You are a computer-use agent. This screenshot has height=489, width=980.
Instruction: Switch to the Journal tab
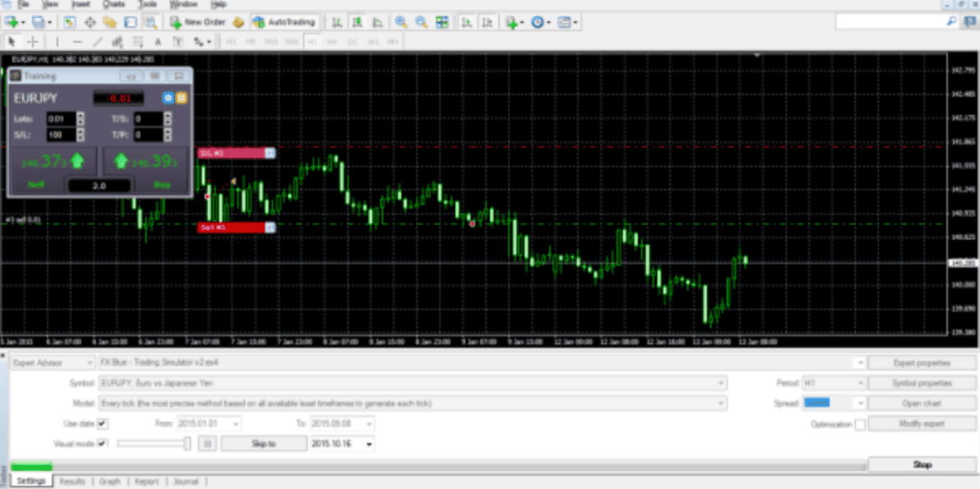click(185, 482)
